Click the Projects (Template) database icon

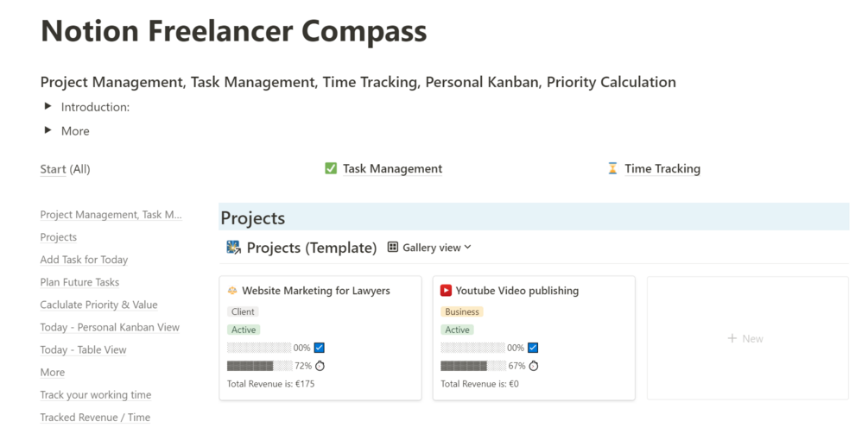pos(233,248)
